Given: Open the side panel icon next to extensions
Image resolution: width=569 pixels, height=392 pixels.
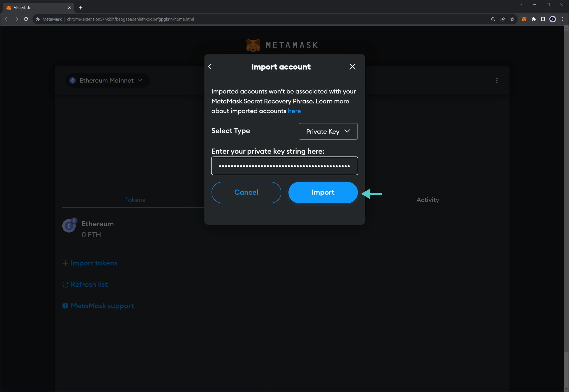Looking at the screenshot, I should (x=543, y=19).
